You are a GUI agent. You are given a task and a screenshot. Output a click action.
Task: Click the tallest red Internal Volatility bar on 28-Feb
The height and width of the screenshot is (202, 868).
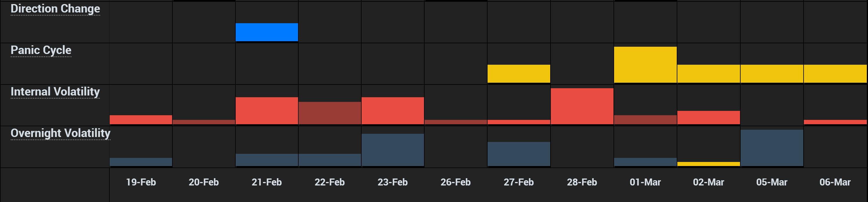coord(582,106)
